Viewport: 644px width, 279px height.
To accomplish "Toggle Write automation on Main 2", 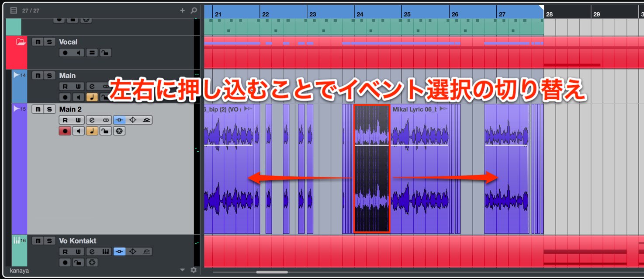I will coord(77,120).
